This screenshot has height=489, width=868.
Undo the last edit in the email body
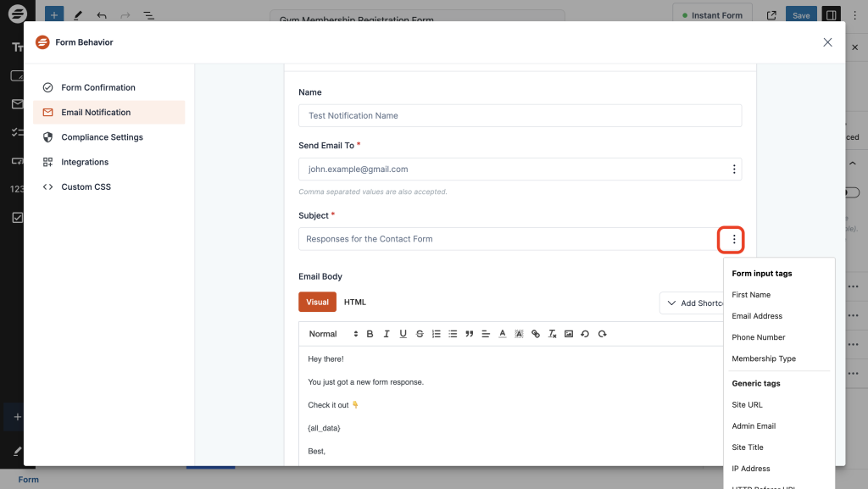click(x=585, y=334)
